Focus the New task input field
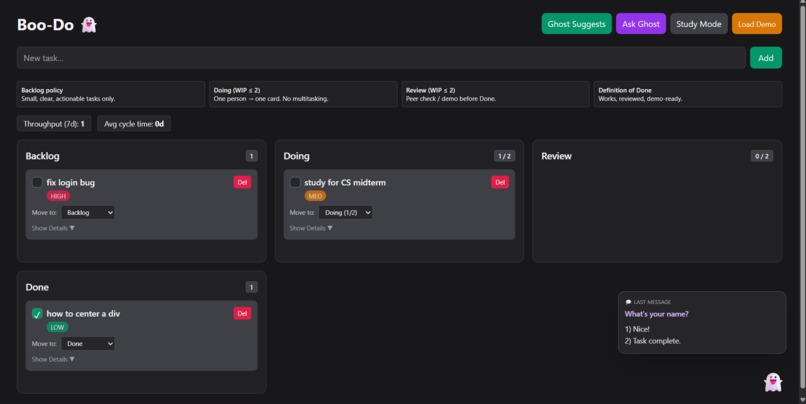Image resolution: width=806 pixels, height=404 pixels. point(381,58)
